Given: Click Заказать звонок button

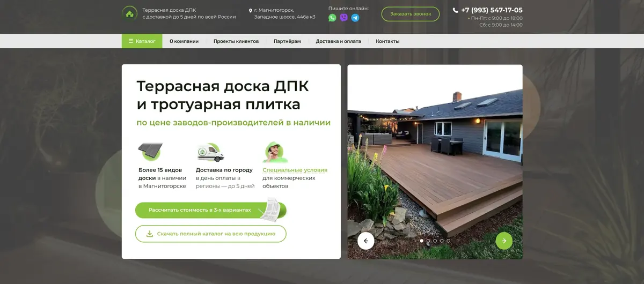Looking at the screenshot, I should pyautogui.click(x=411, y=14).
